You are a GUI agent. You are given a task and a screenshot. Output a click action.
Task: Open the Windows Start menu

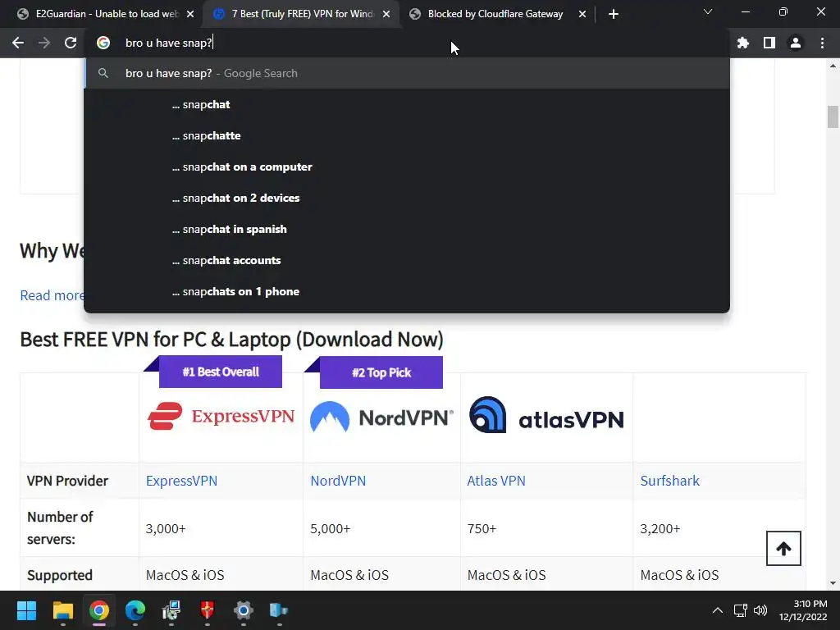[x=26, y=610]
